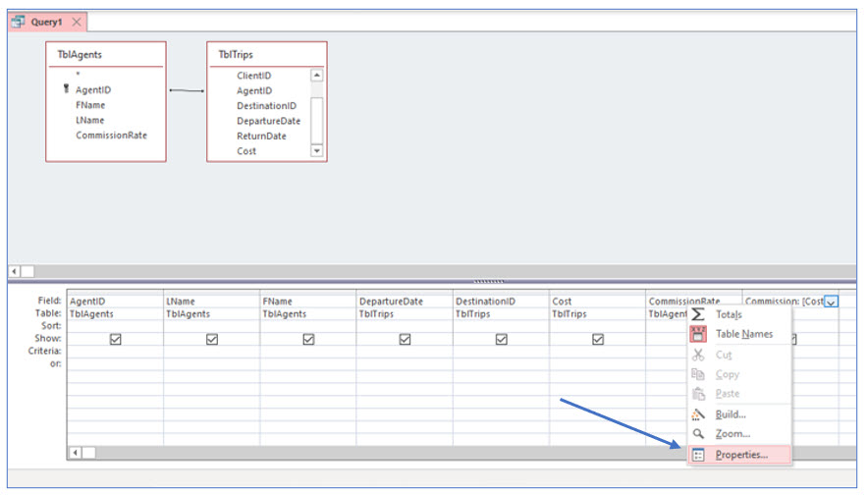The height and width of the screenshot is (495, 868).
Task: Click the Cut scissors icon
Action: pos(698,355)
